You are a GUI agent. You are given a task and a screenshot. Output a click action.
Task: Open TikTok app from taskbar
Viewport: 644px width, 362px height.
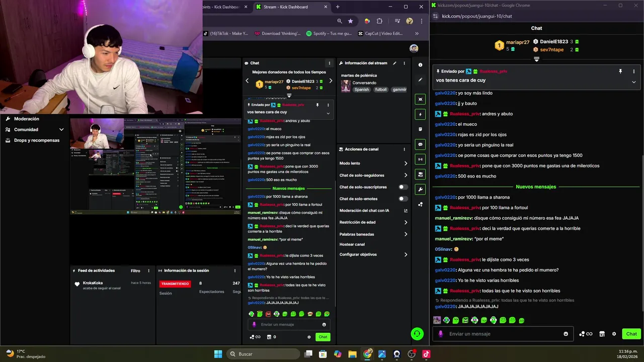pos(426,354)
